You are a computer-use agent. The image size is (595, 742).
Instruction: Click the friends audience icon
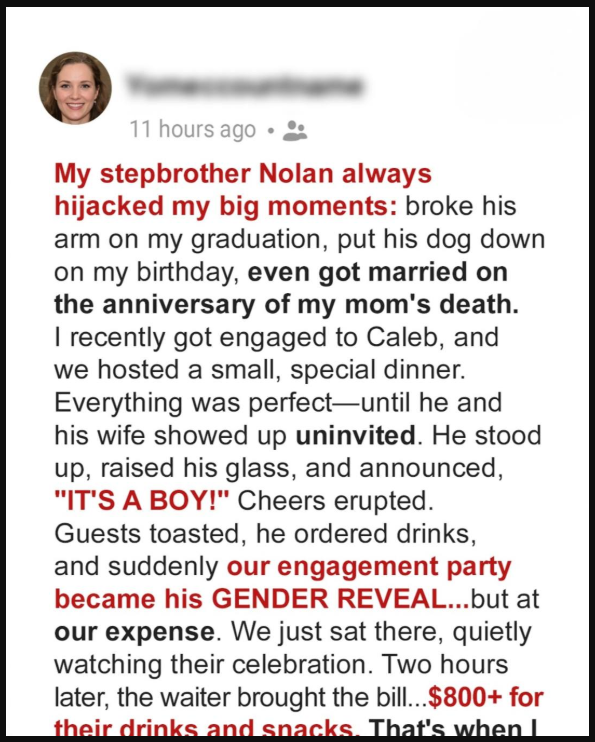[294, 131]
